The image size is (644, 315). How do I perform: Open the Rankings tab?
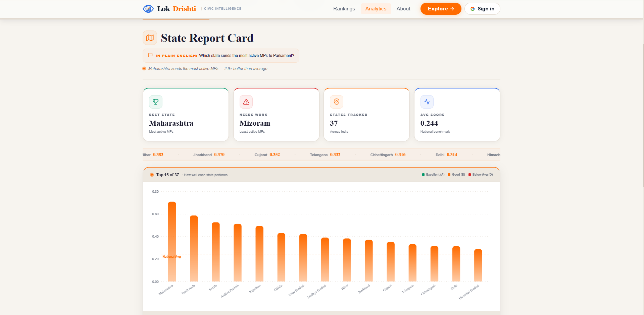point(344,9)
